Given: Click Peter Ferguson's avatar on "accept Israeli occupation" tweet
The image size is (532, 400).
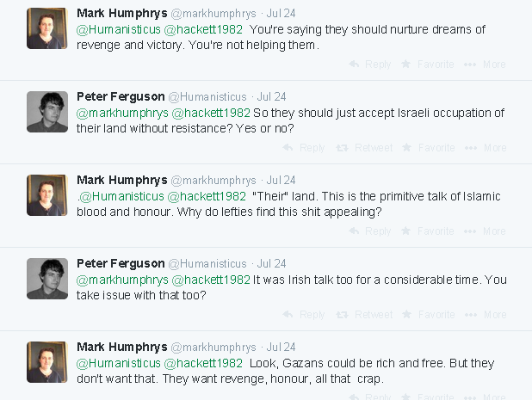Looking at the screenshot, I should click(47, 112).
